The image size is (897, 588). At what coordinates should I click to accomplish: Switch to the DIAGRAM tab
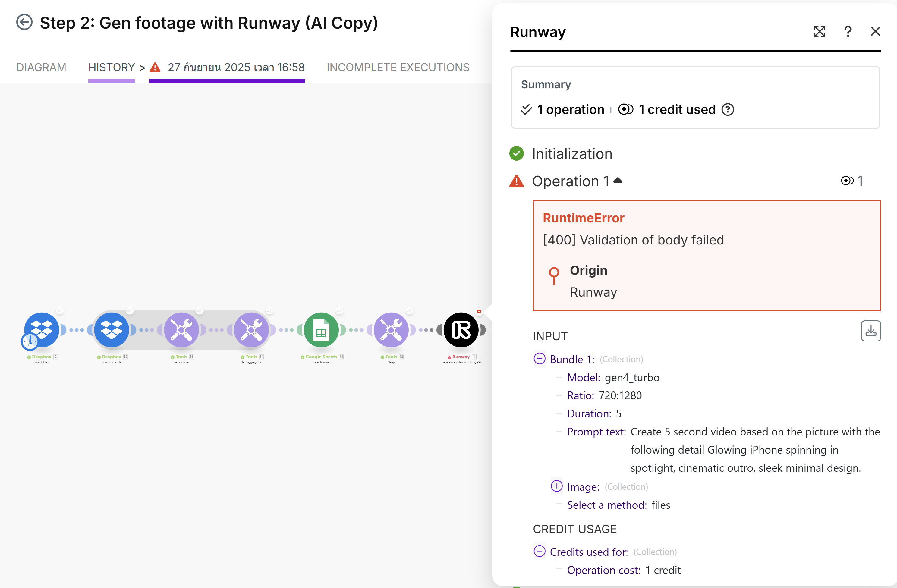click(x=41, y=68)
